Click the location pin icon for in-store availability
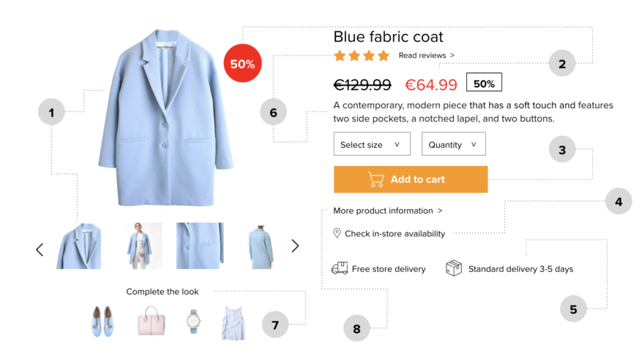Screen dimensions: 644x362 [x=337, y=233]
